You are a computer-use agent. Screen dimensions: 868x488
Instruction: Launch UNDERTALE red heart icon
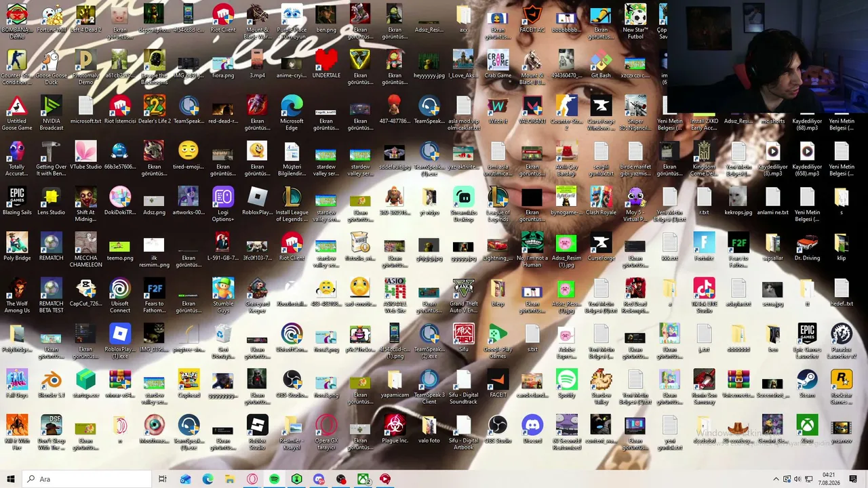coord(326,64)
